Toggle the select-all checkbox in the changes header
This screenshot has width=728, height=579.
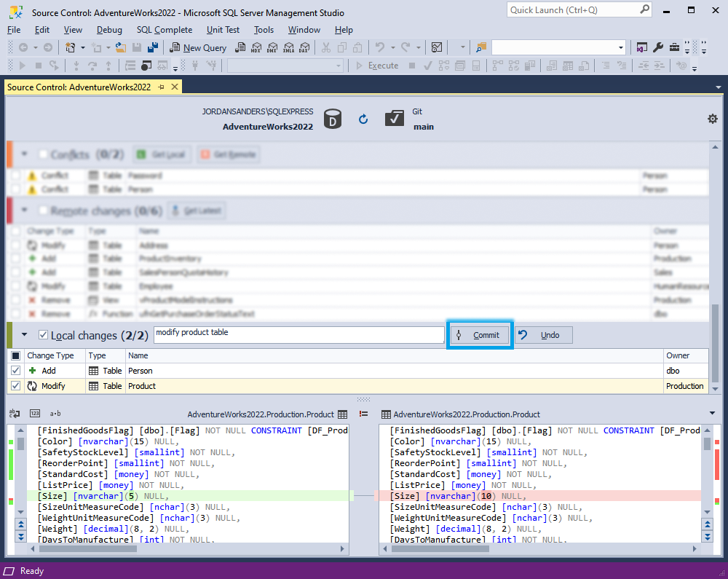[16, 355]
